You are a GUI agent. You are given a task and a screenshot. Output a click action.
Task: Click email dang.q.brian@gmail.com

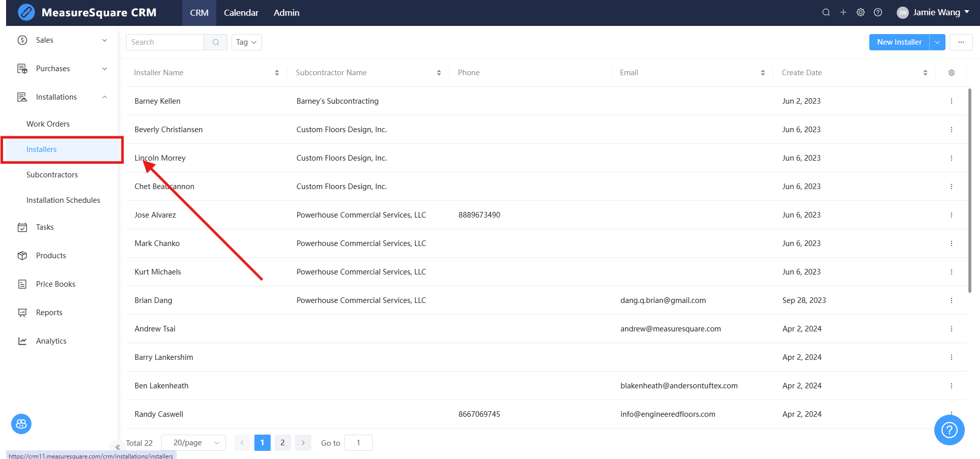(x=663, y=300)
